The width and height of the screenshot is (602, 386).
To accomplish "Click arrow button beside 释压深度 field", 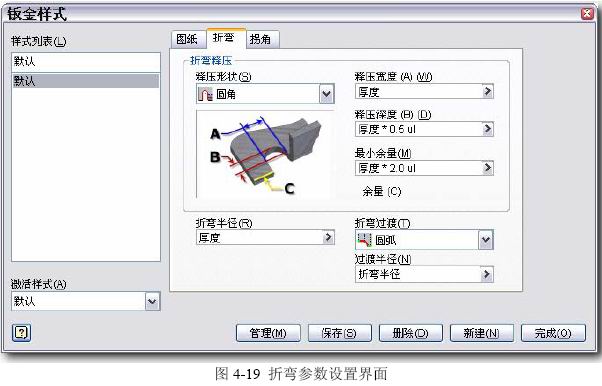I will pos(487,129).
